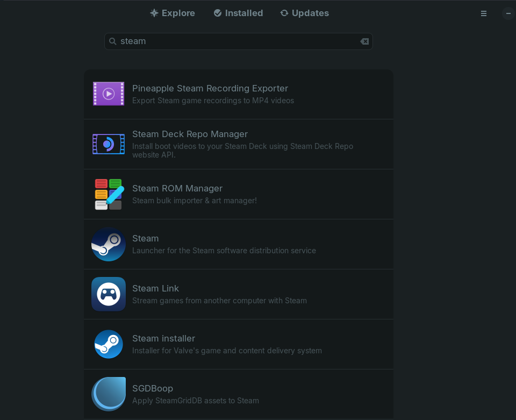Switch to the Explore tab
This screenshot has height=420, width=516.
tap(173, 13)
